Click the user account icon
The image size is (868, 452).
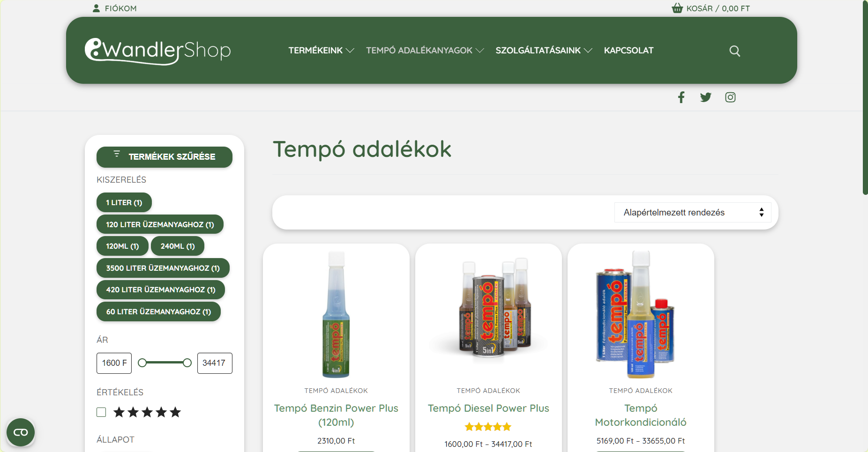96,8
